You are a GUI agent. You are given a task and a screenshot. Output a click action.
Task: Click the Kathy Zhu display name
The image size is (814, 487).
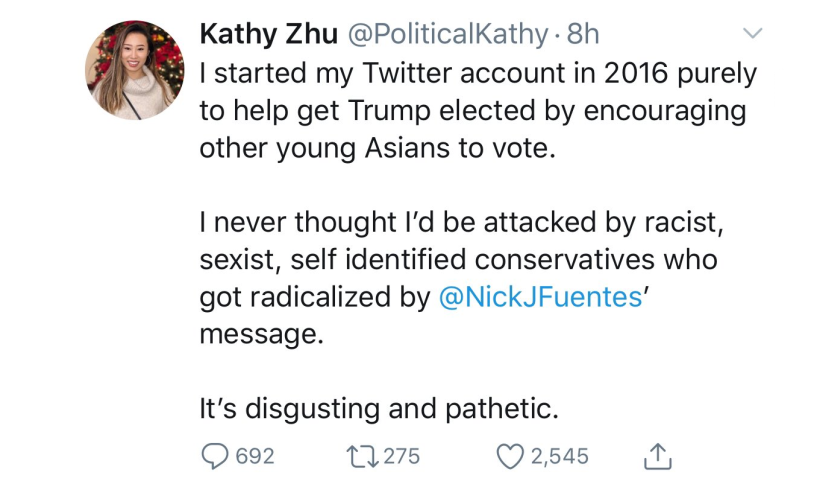[268, 34]
